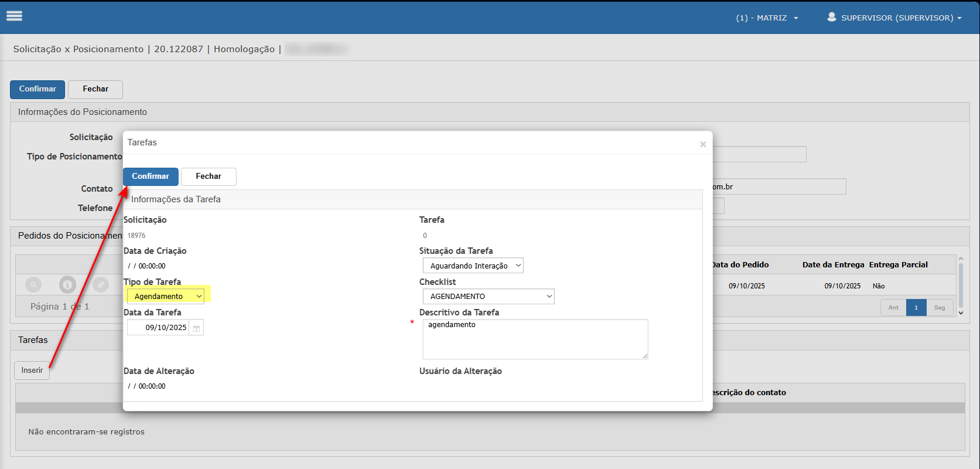980x469 pixels.
Task: Click the Inserir button under Tarefas
Action: (x=32, y=371)
